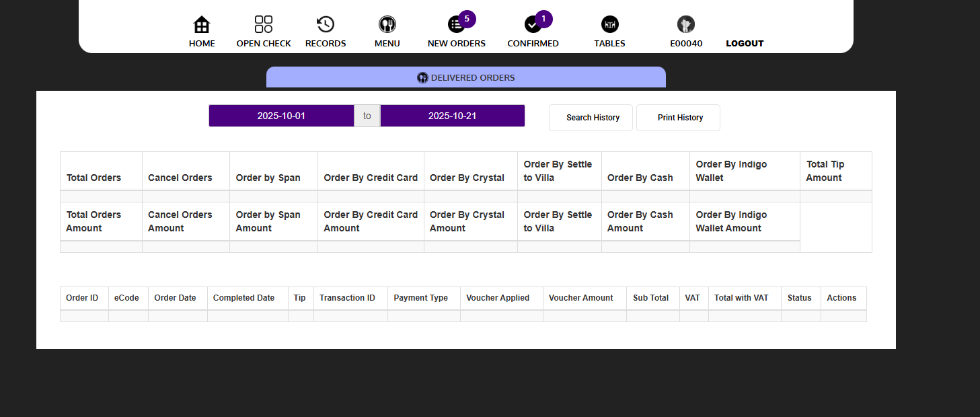This screenshot has height=417, width=980.
Task: Click the Completed Date column header
Action: click(243, 298)
